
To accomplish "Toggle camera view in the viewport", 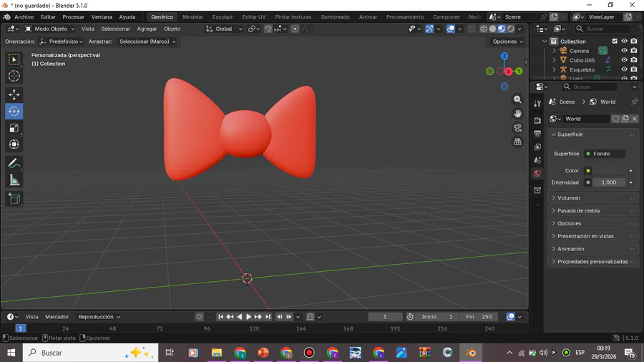I will [517, 128].
